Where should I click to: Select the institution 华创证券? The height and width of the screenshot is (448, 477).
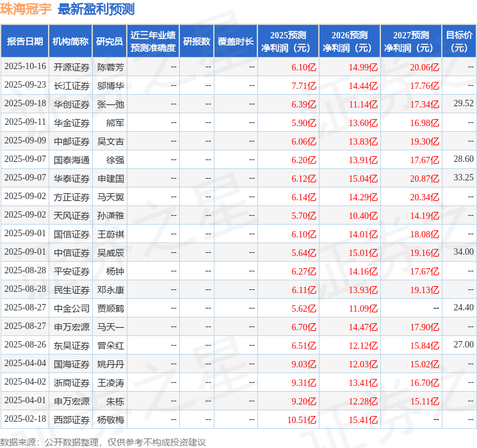pyautogui.click(x=72, y=104)
